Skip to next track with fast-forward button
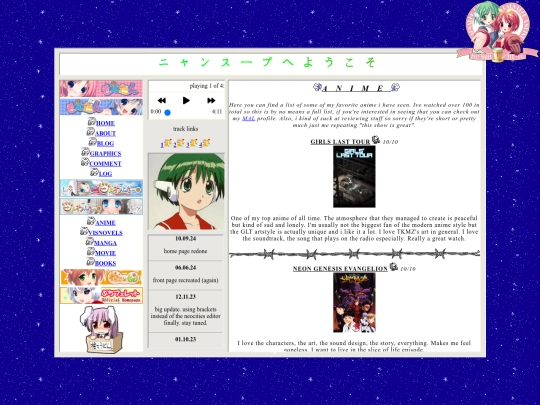The image size is (540, 405). [211, 101]
